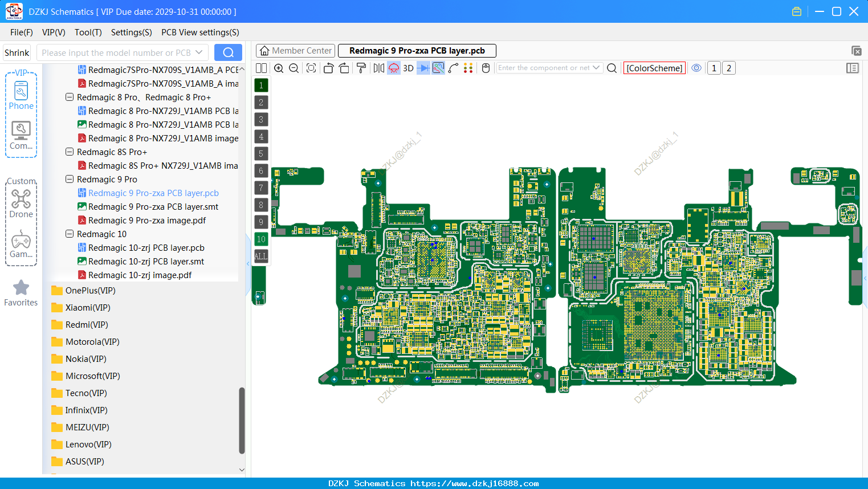
Task: Mirror the board with the flip icon
Action: [379, 68]
